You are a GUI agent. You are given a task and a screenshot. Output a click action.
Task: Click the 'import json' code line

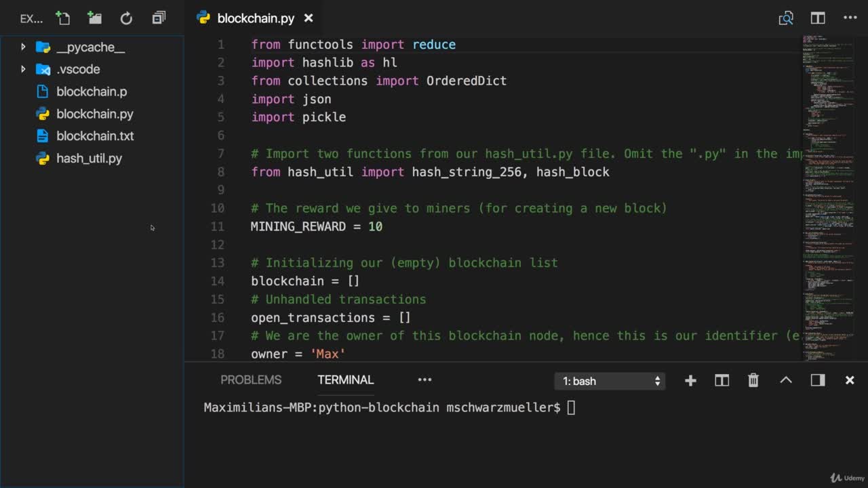click(x=291, y=99)
